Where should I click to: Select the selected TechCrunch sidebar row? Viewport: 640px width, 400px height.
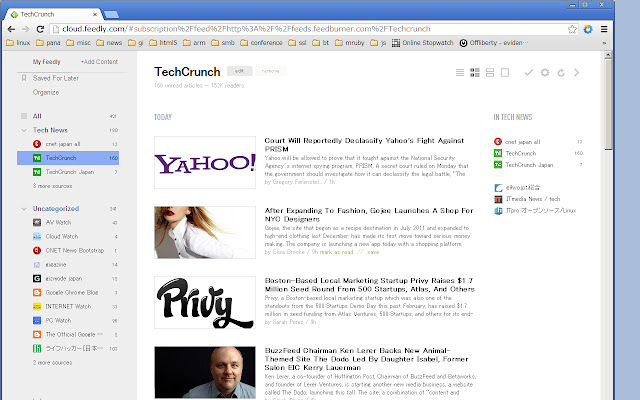pos(68,158)
